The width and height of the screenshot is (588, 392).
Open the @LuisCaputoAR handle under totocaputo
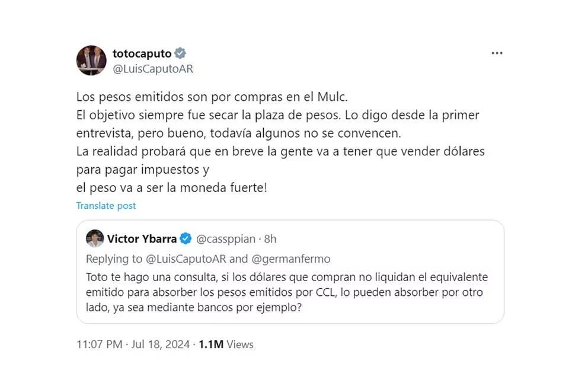click(x=153, y=69)
